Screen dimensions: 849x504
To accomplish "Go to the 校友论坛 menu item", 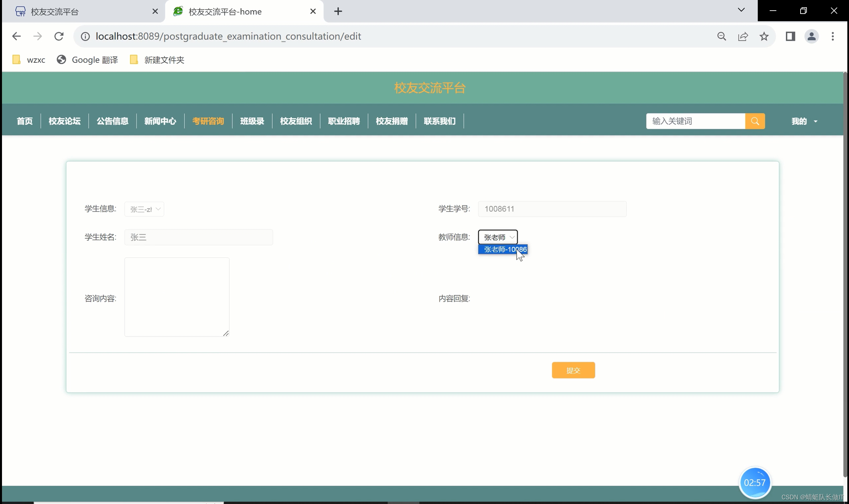I will 64,121.
